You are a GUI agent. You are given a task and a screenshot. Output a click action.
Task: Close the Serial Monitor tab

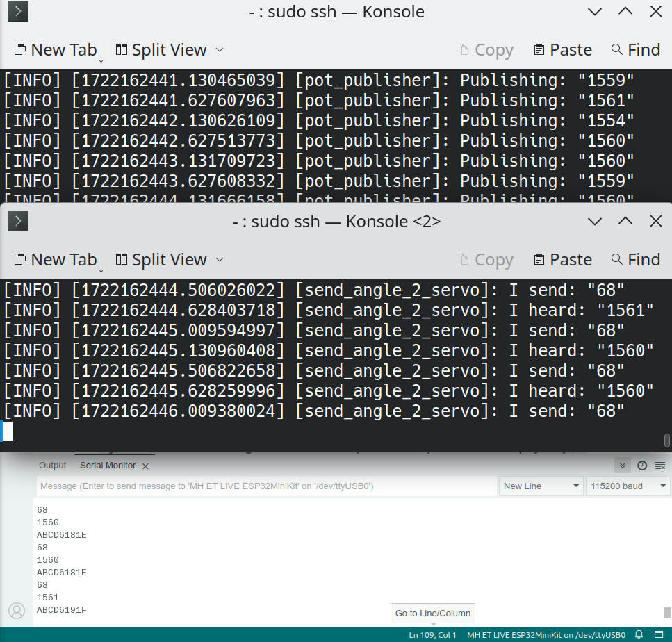click(x=145, y=466)
